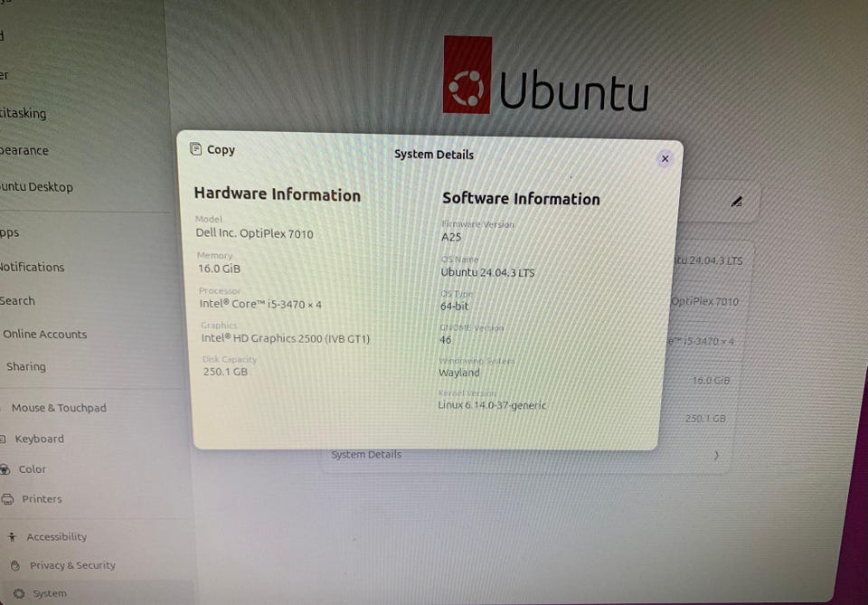Open Multitasking settings panel
This screenshot has height=605, width=868.
tap(23, 113)
